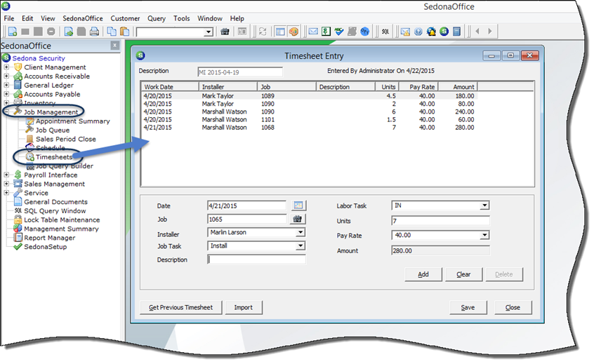Expand the Payroll Interface tree node
This screenshot has height=364, width=594.
[x=6, y=175]
